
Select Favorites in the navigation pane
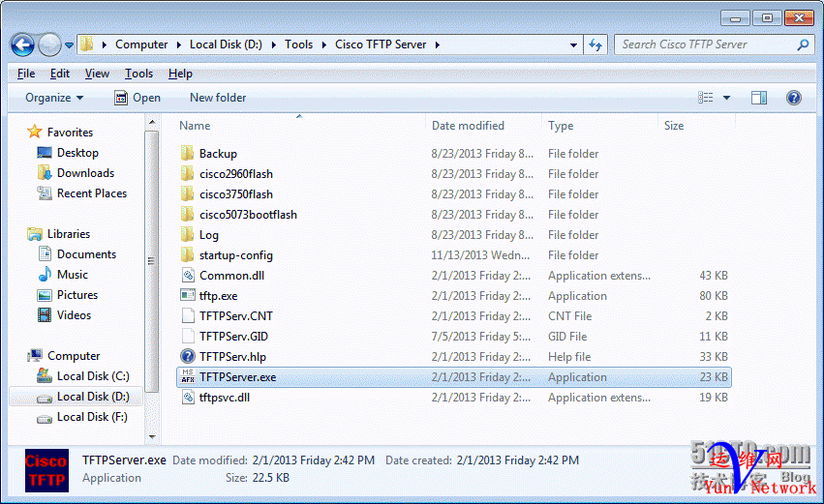pos(70,133)
